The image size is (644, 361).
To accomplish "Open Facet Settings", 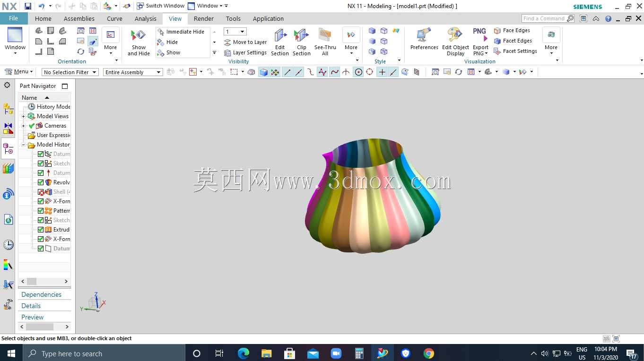I will click(x=515, y=51).
